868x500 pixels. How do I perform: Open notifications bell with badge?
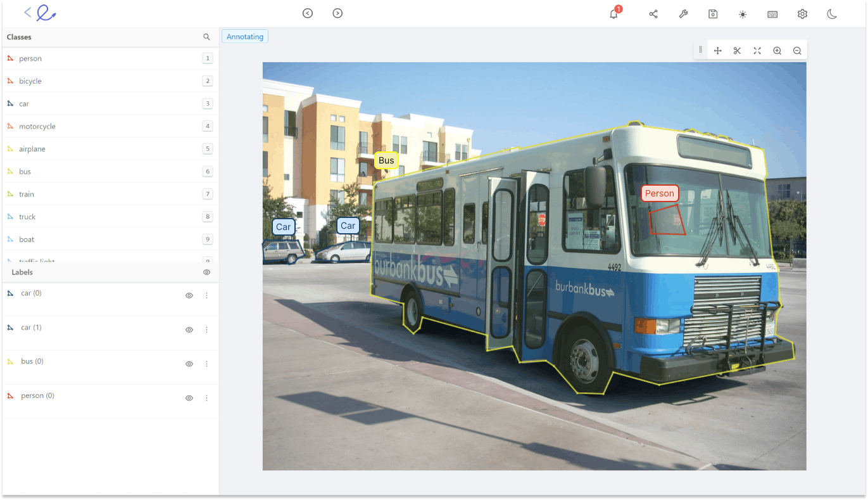click(614, 13)
